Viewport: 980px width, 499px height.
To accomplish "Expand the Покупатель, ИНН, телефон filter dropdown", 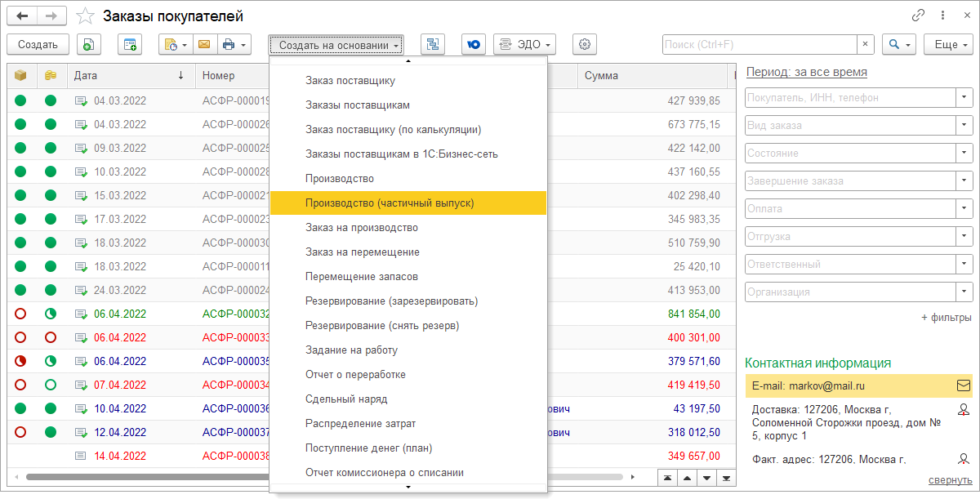I will 964,98.
